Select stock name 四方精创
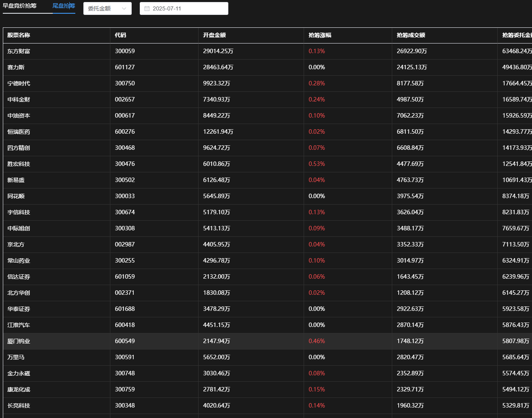 (x=19, y=148)
